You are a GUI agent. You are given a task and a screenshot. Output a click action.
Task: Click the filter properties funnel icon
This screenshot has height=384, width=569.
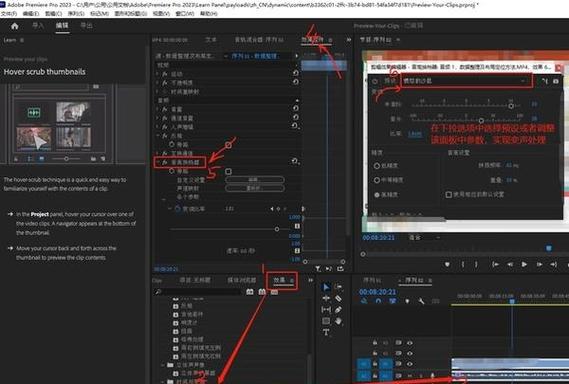coord(318,269)
